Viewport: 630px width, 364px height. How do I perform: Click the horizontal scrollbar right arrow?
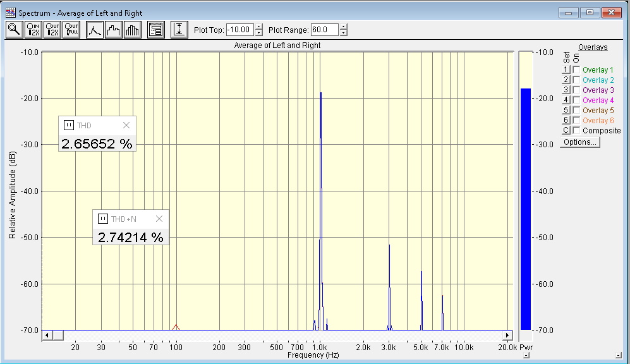(507, 334)
